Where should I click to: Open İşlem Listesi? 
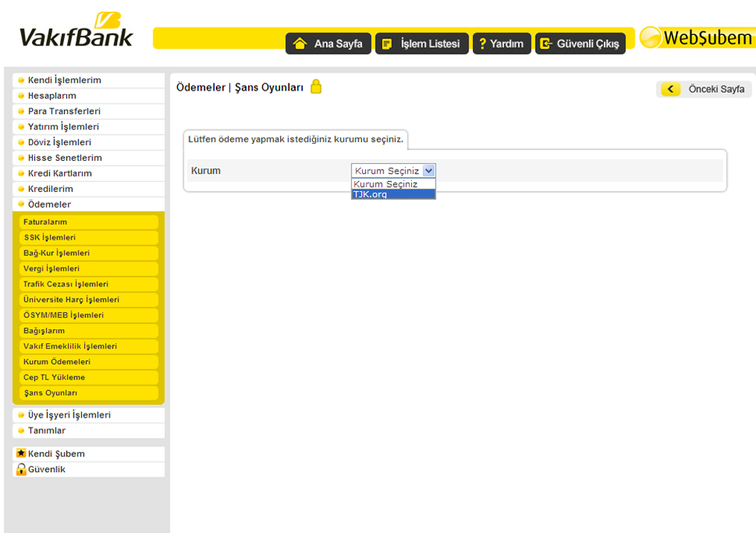pyautogui.click(x=422, y=44)
